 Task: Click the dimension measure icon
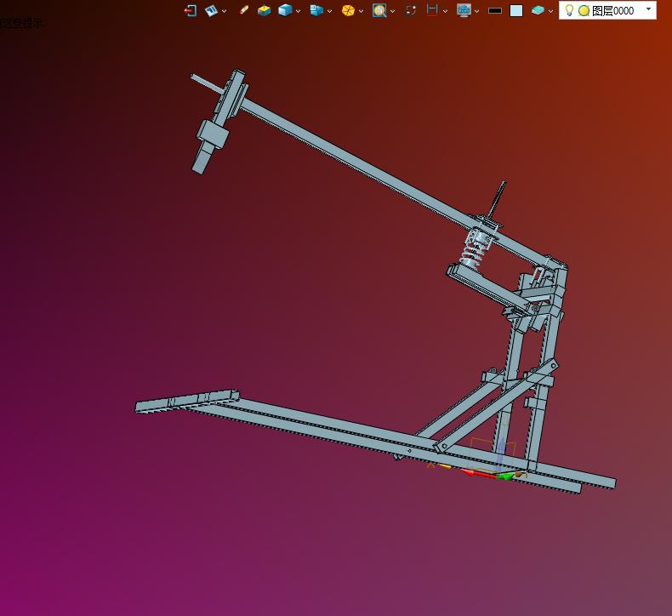[432, 9]
